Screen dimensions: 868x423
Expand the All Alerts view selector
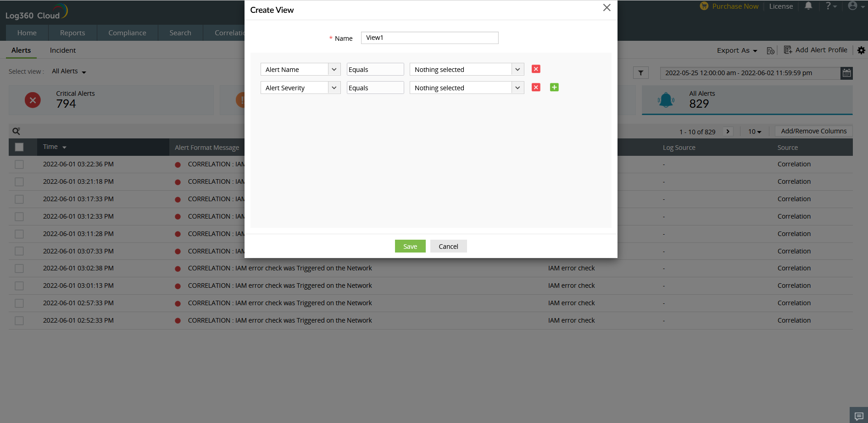(x=69, y=71)
